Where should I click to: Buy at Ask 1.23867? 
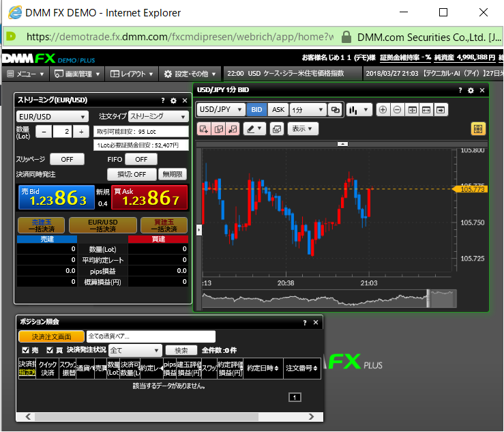tap(149, 197)
